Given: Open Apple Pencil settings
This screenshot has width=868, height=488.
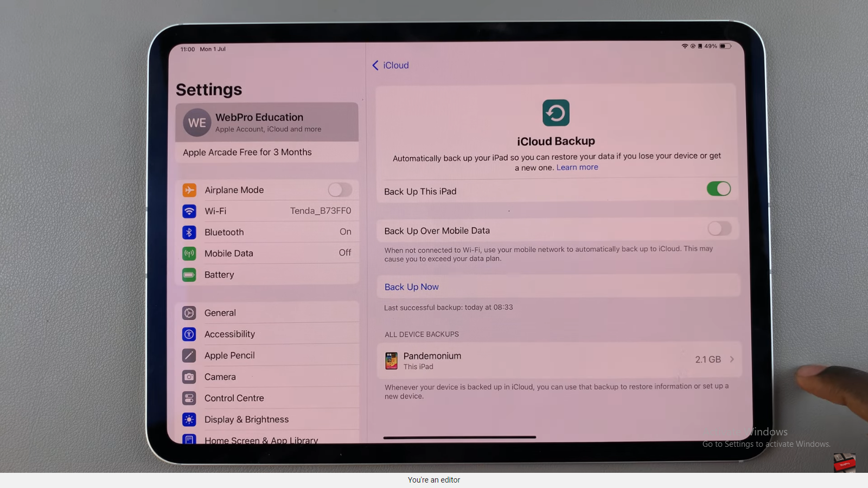Looking at the screenshot, I should click(268, 356).
